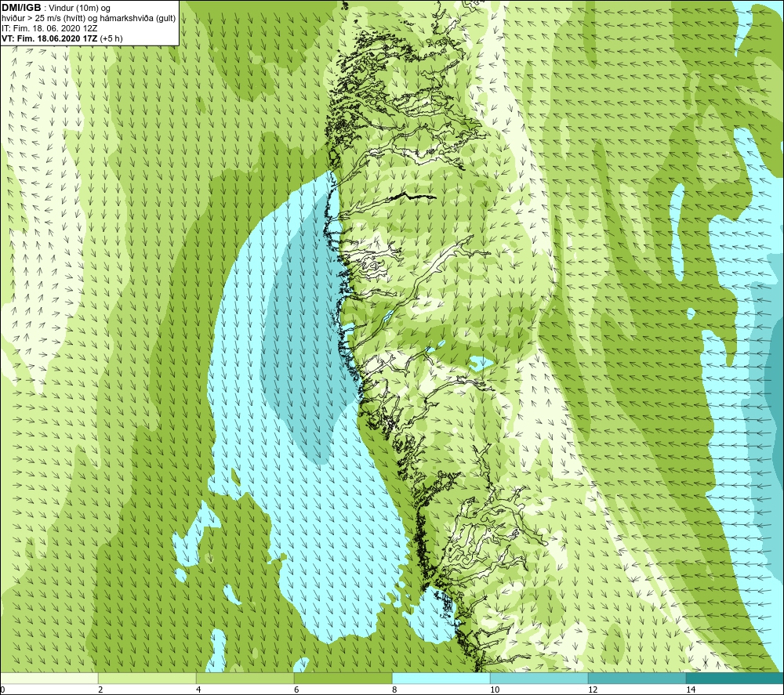Click the 'DMI/IGB' title text
This screenshot has height=695, width=784.
click(x=21, y=8)
